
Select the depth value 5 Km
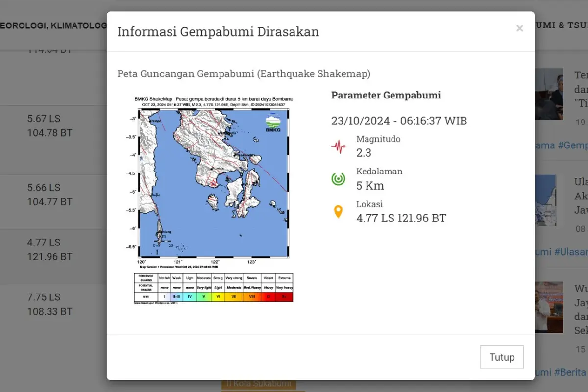370,186
